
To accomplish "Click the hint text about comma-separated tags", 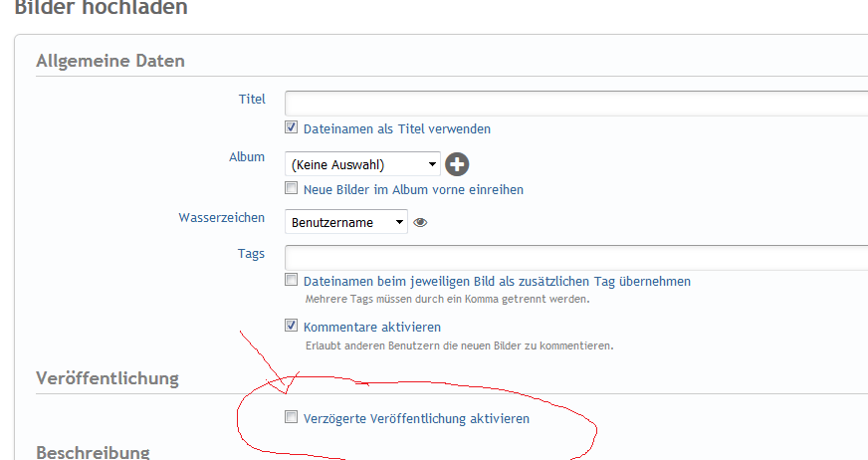I will pyautogui.click(x=447, y=299).
